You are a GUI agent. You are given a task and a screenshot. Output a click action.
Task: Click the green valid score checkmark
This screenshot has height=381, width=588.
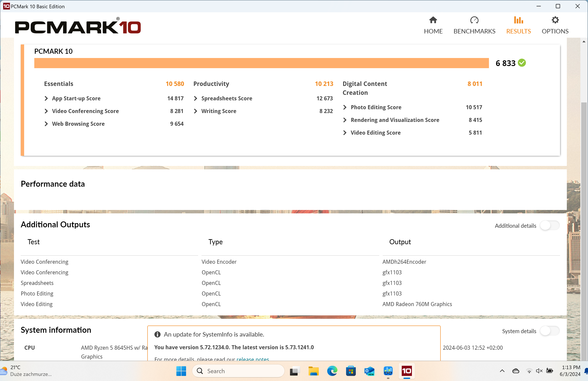522,63
